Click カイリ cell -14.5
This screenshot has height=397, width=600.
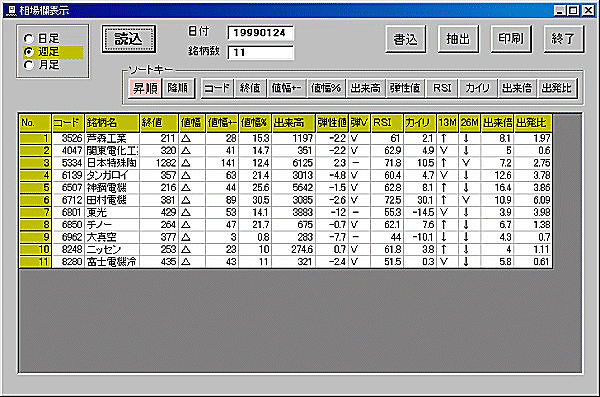point(420,212)
